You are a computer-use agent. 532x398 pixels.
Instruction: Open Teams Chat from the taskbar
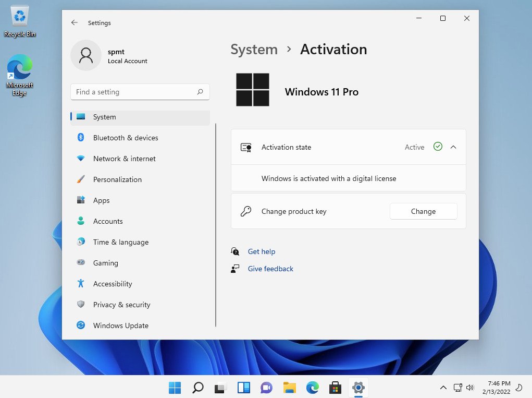tap(266, 388)
